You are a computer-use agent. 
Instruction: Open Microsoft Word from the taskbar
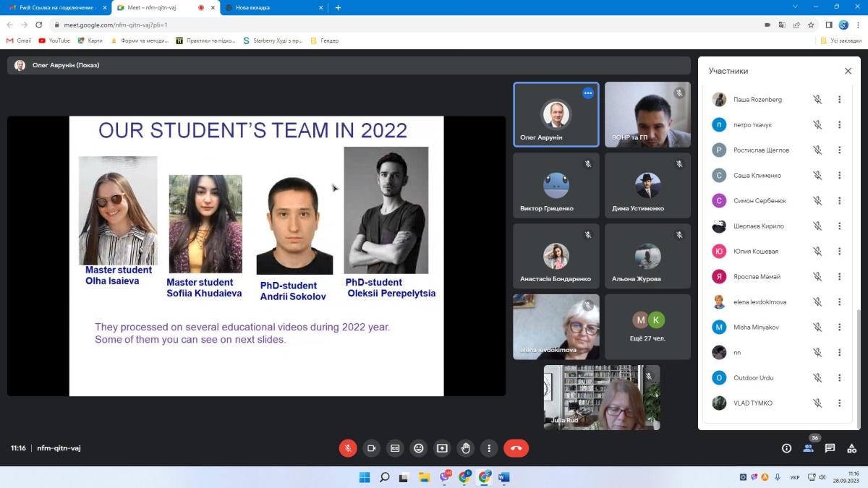[x=504, y=477]
